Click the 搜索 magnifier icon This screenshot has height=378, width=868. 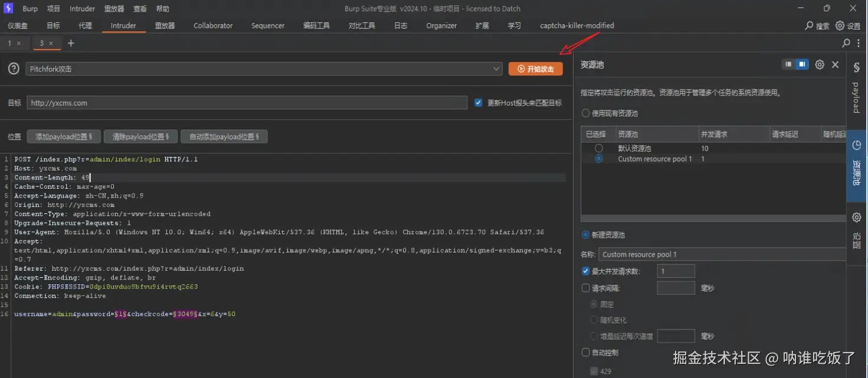[x=809, y=26]
